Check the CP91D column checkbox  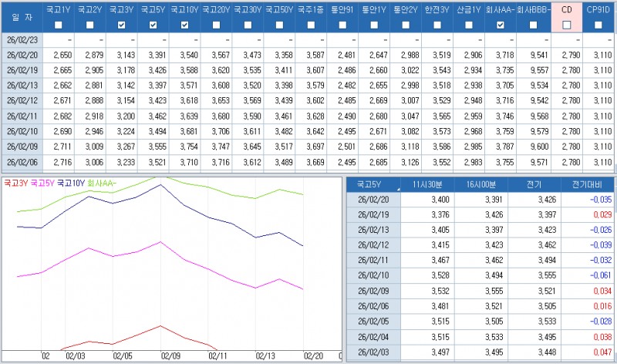598,25
